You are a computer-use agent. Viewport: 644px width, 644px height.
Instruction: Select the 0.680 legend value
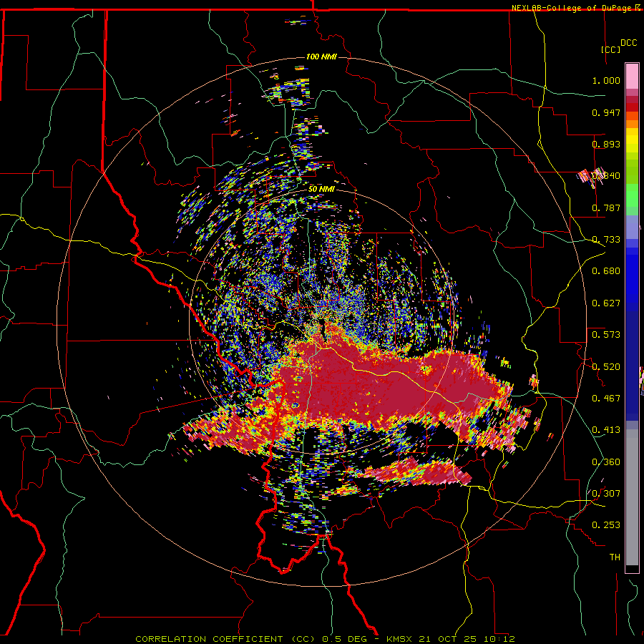pyautogui.click(x=606, y=271)
